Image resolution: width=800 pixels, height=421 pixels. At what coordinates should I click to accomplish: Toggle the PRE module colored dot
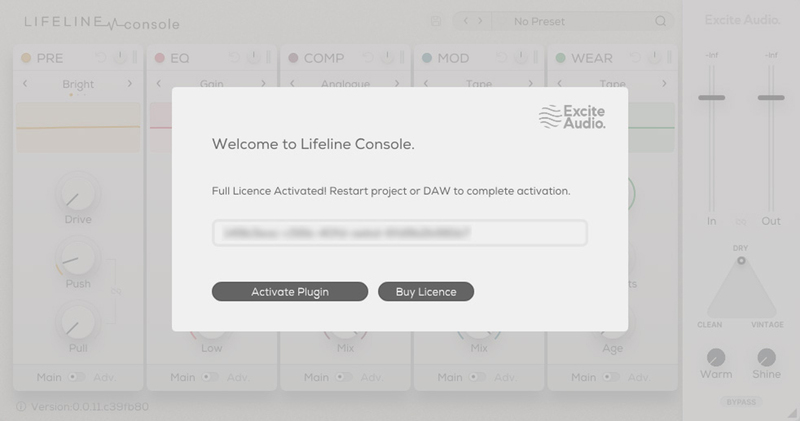pyautogui.click(x=26, y=58)
